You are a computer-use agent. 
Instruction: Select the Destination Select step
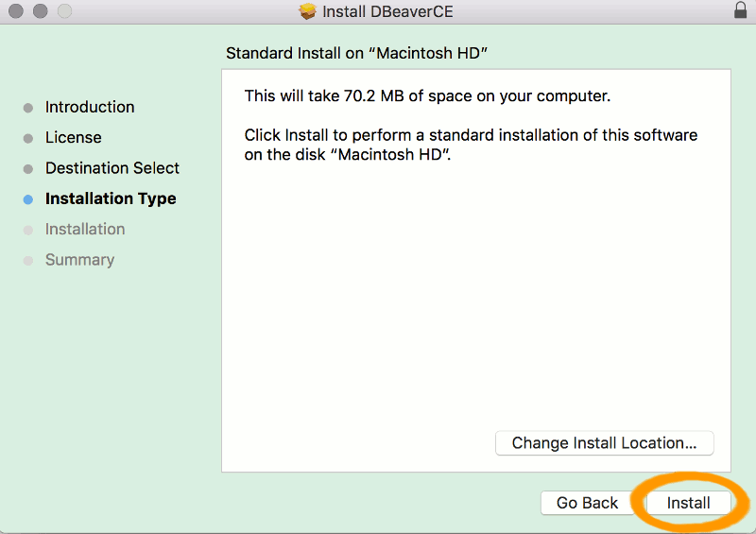coord(112,168)
